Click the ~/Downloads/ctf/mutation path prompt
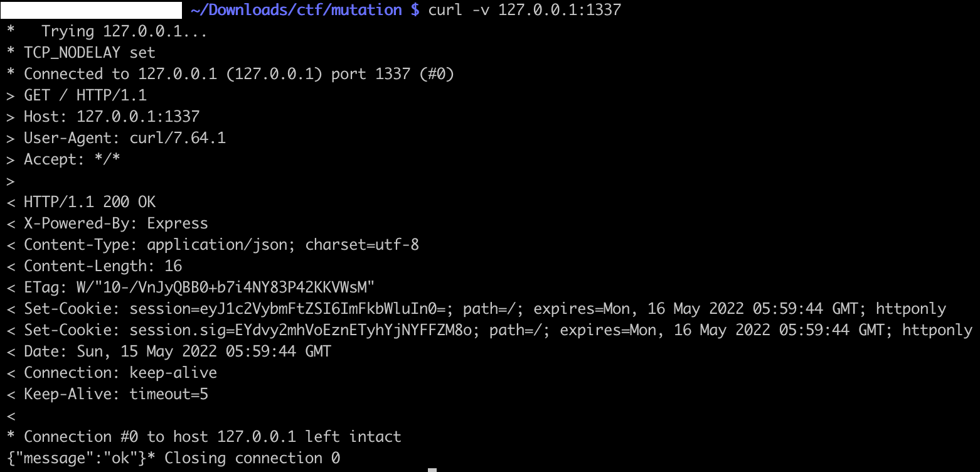980x472 pixels. click(x=296, y=10)
